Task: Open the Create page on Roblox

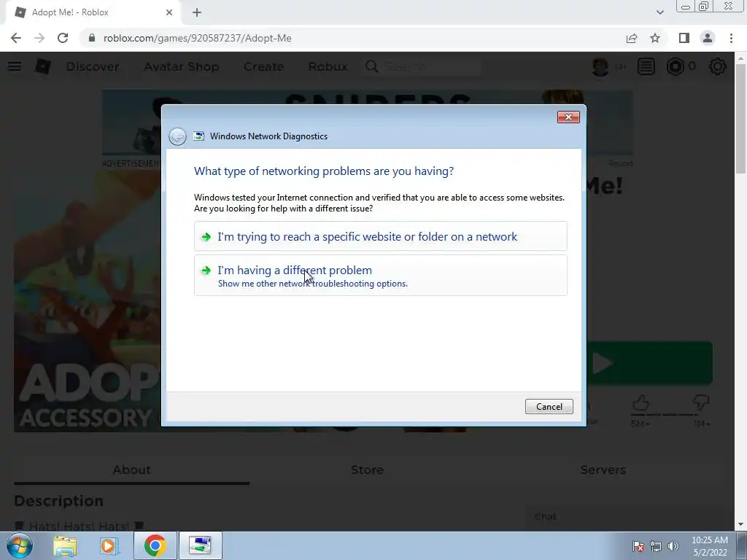Action: click(x=263, y=66)
